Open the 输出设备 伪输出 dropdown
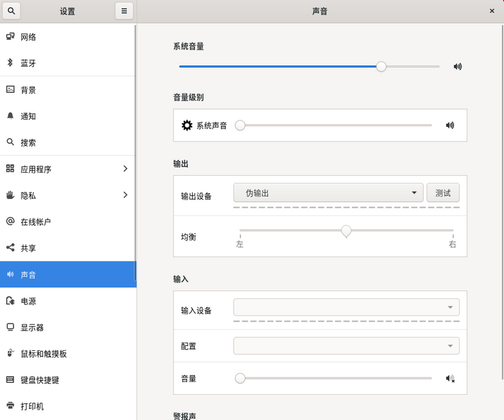The width and height of the screenshot is (504, 420). (x=328, y=193)
